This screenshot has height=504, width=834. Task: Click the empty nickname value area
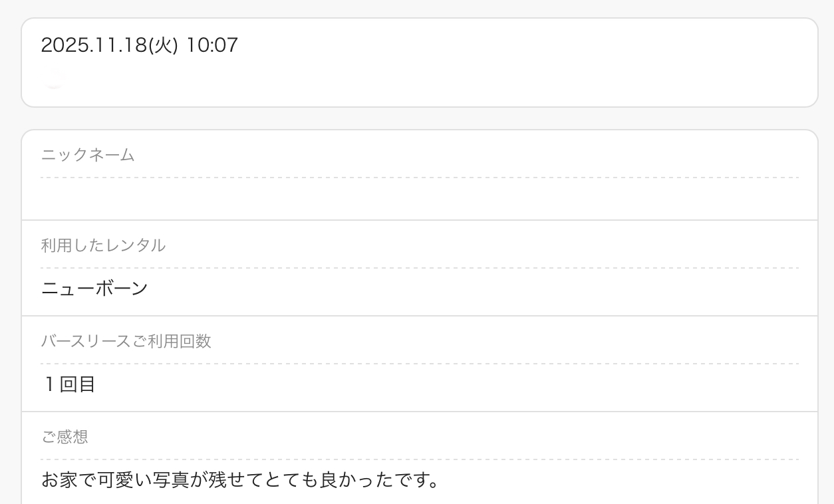pyautogui.click(x=419, y=199)
